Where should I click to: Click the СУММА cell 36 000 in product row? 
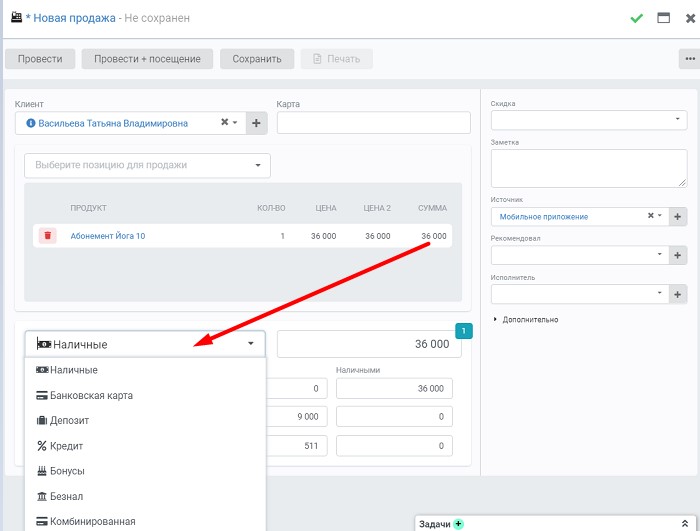pyautogui.click(x=433, y=236)
